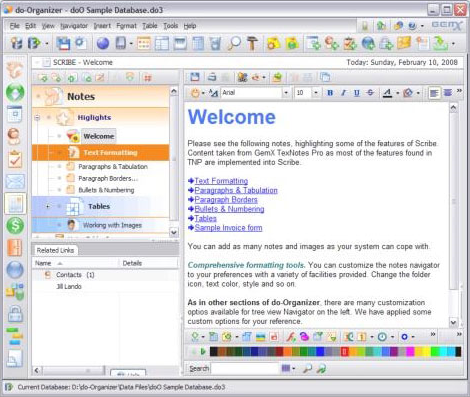Select the Related Links tab

[x=55, y=250]
